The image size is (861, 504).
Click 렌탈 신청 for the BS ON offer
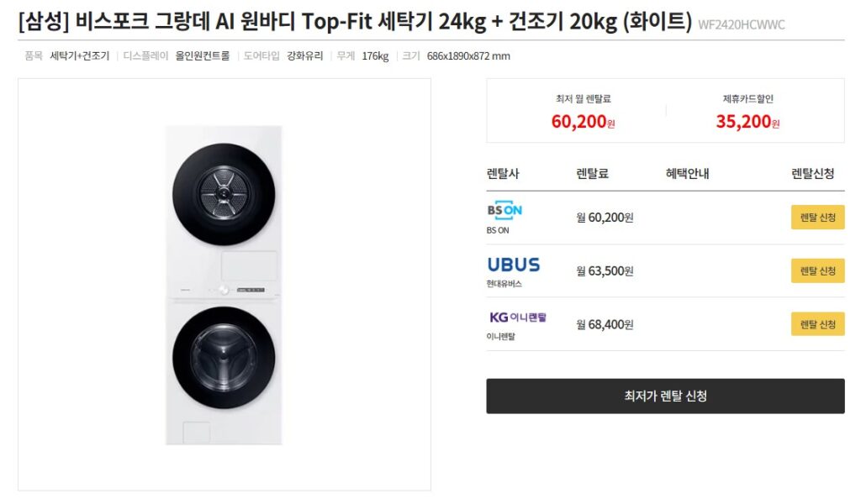tap(816, 217)
